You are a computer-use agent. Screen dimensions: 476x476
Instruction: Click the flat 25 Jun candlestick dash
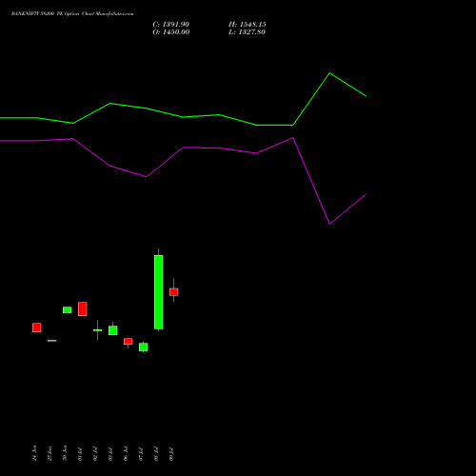[52, 341]
